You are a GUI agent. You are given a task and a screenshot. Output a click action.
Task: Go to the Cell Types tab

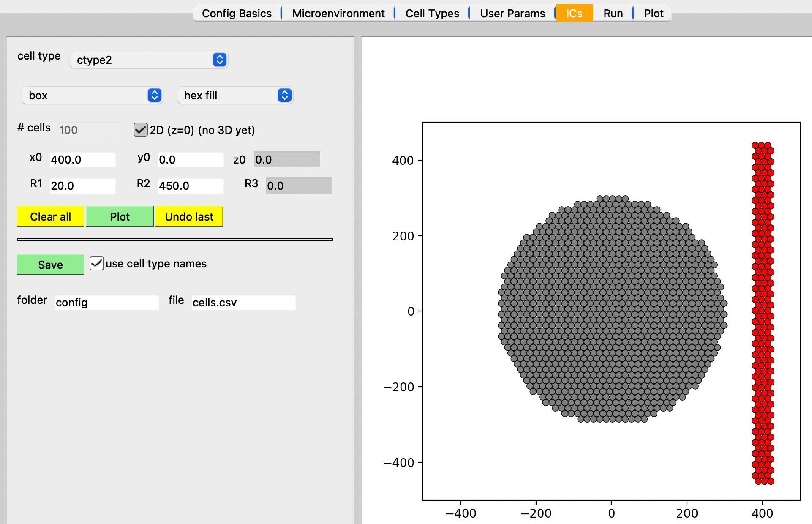[432, 13]
